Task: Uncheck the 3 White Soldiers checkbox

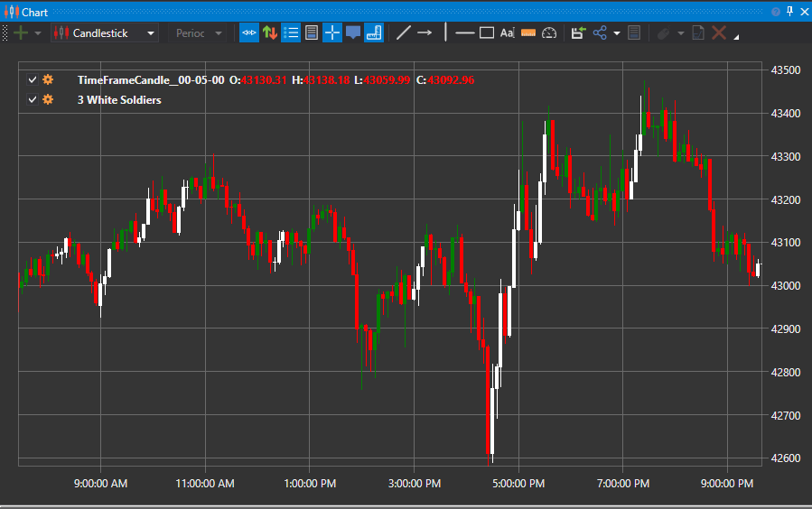Action: coord(33,99)
